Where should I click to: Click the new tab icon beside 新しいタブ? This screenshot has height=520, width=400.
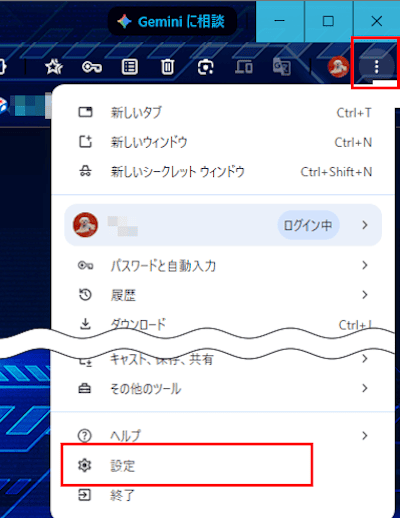[x=85, y=112]
